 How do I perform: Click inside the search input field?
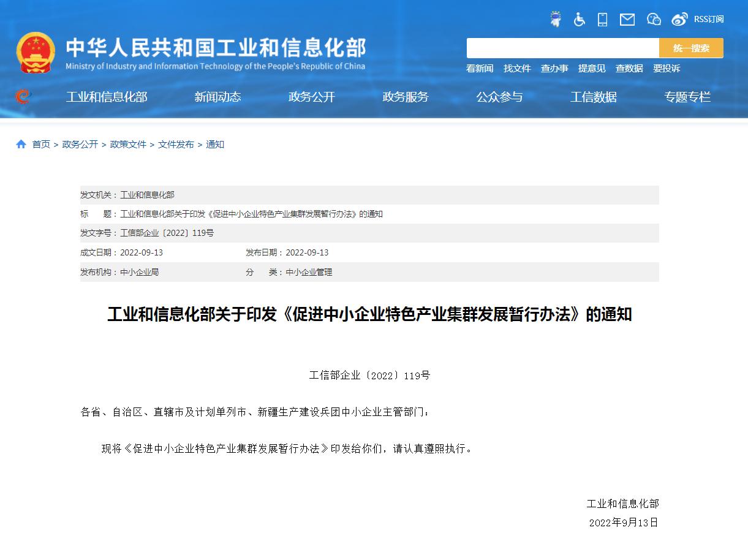(x=562, y=48)
